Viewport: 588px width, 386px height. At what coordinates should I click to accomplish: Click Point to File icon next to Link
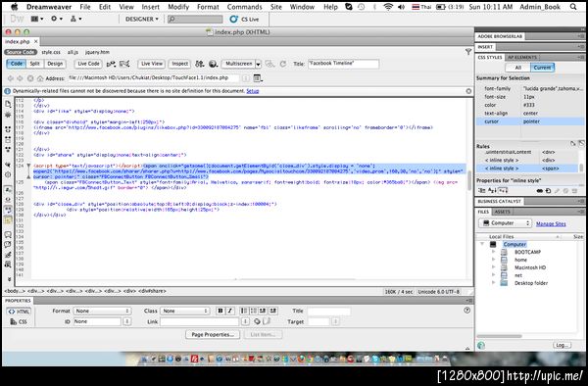(257, 321)
